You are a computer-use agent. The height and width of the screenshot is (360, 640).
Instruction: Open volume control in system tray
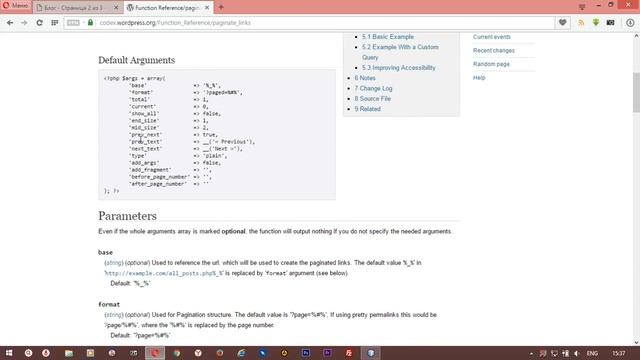pos(576,353)
